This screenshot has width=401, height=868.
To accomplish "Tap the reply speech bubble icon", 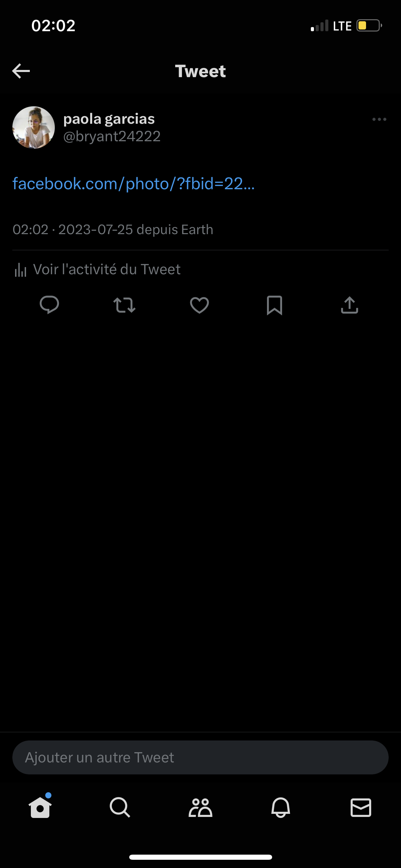I will point(49,305).
